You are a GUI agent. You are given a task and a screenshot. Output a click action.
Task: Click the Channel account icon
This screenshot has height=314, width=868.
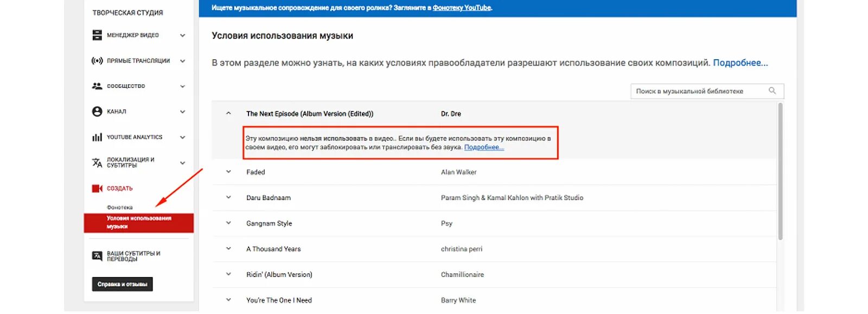[97, 111]
